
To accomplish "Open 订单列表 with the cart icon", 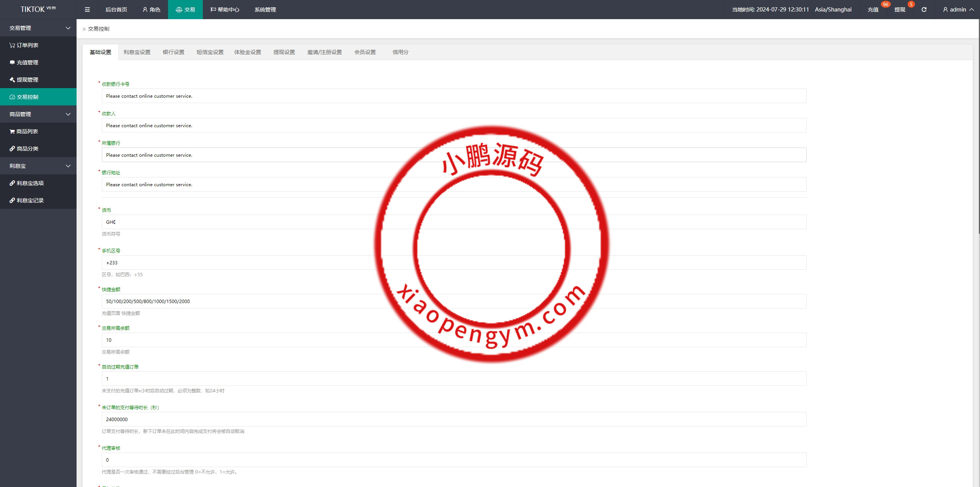I will coord(27,45).
